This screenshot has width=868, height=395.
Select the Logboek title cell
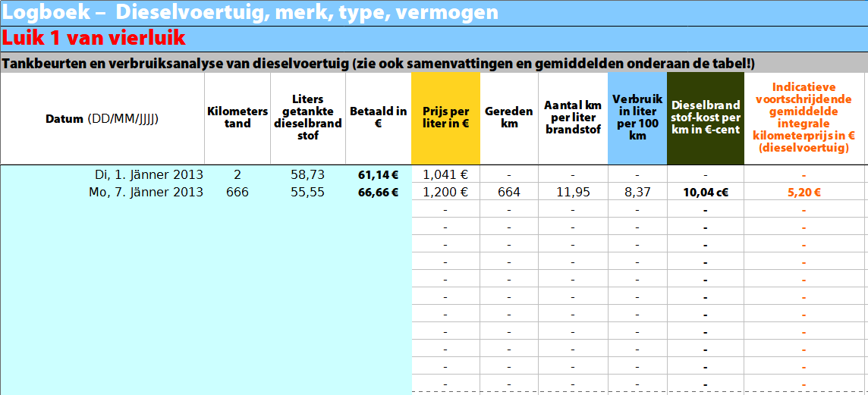point(434,13)
